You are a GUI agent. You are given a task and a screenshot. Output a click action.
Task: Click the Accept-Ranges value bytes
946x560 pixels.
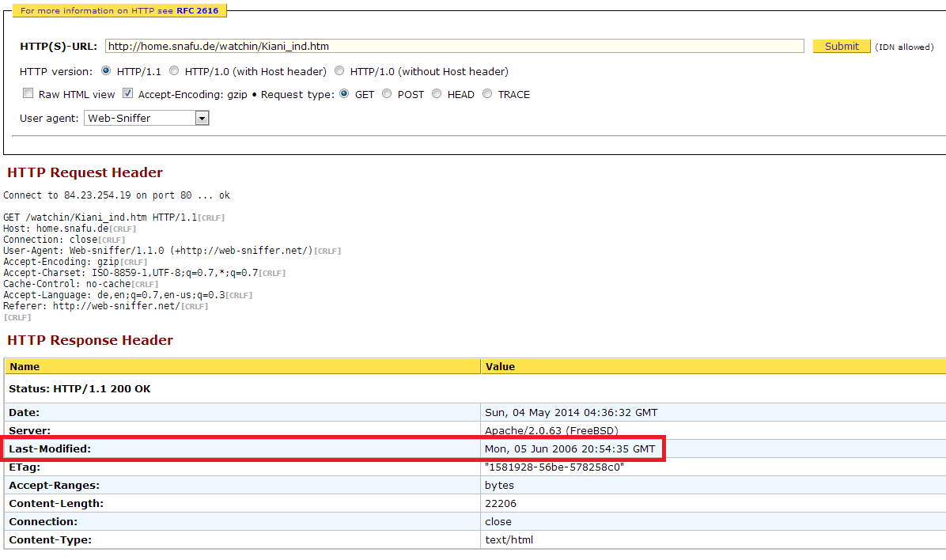(x=499, y=485)
